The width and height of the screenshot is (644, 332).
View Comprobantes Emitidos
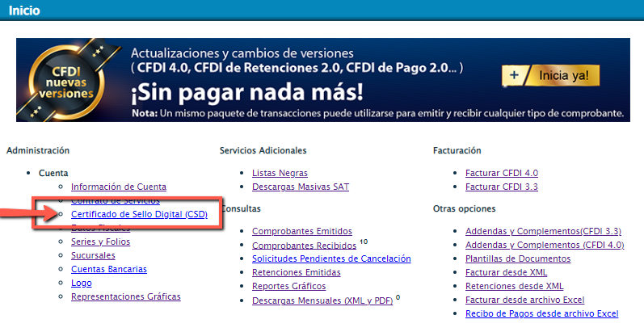302,231
